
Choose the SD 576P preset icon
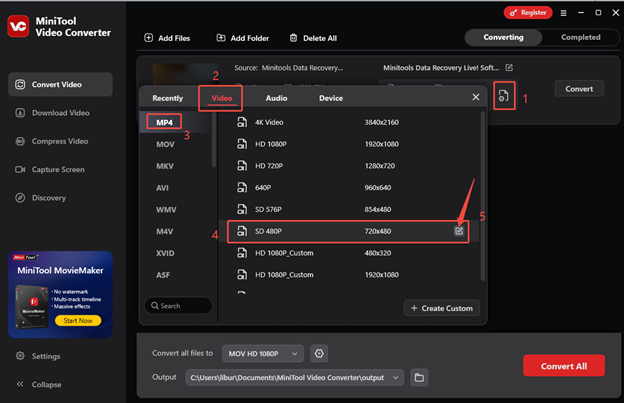click(x=242, y=209)
